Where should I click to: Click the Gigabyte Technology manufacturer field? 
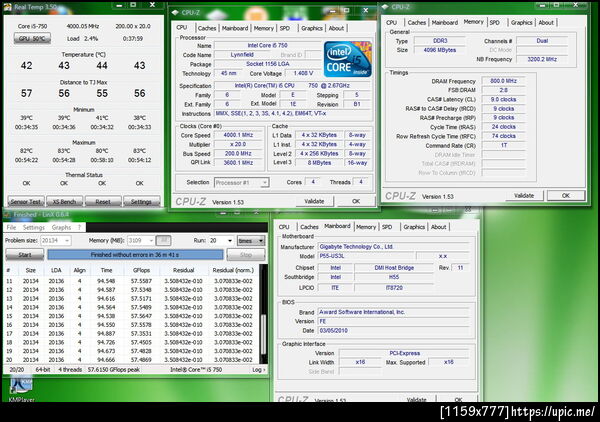pyautogui.click(x=394, y=247)
